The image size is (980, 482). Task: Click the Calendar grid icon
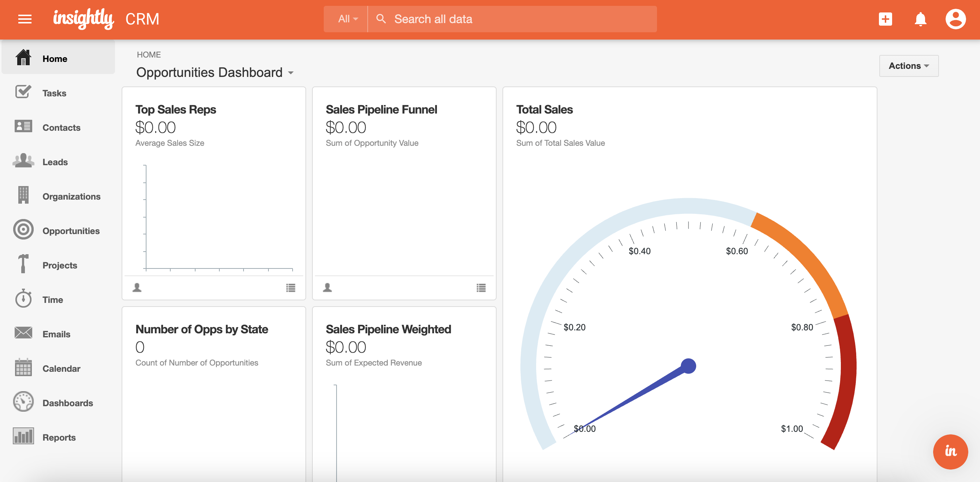point(23,367)
